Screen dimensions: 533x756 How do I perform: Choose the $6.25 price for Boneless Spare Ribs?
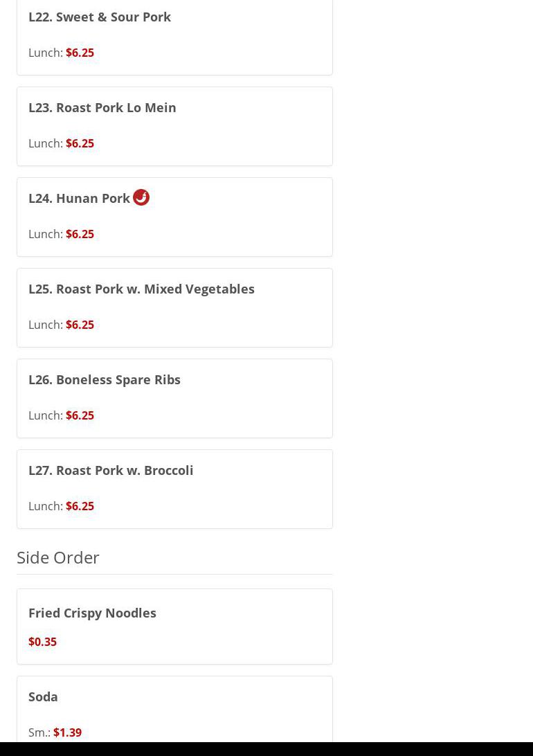(80, 415)
